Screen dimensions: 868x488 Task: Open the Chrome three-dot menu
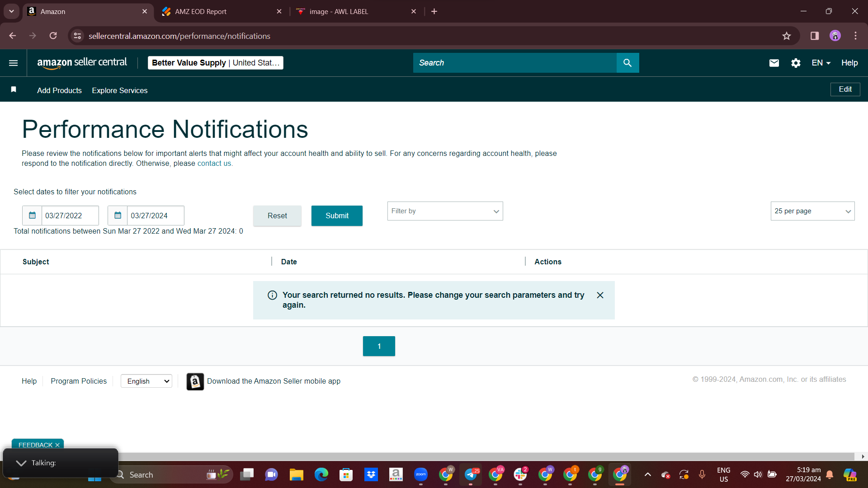click(x=855, y=36)
